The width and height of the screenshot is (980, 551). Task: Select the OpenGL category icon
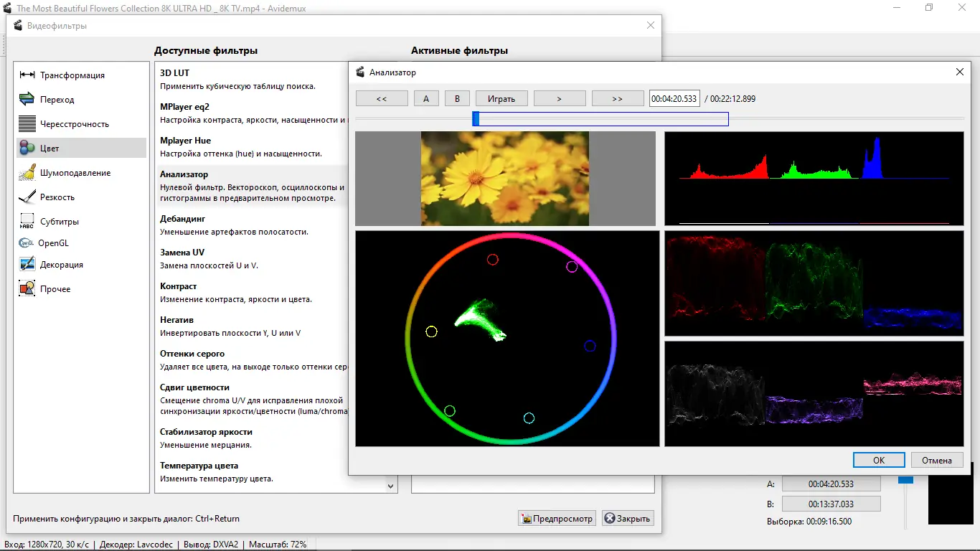click(27, 243)
